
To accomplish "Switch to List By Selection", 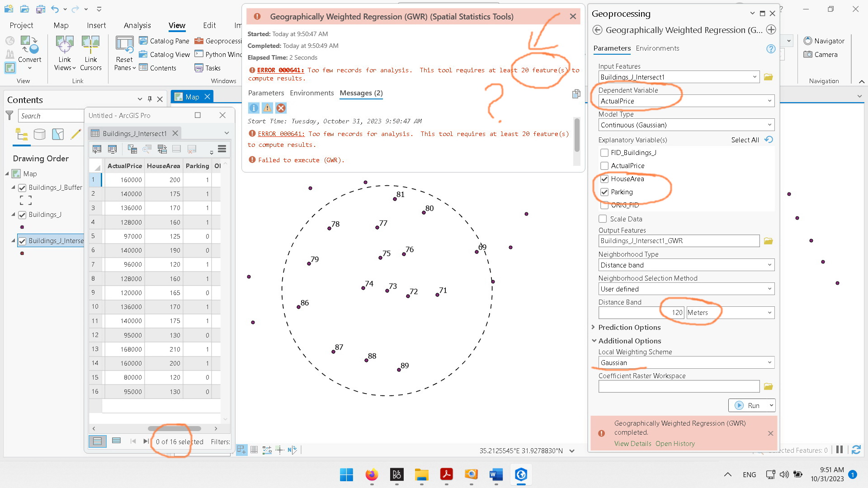I will [x=58, y=134].
